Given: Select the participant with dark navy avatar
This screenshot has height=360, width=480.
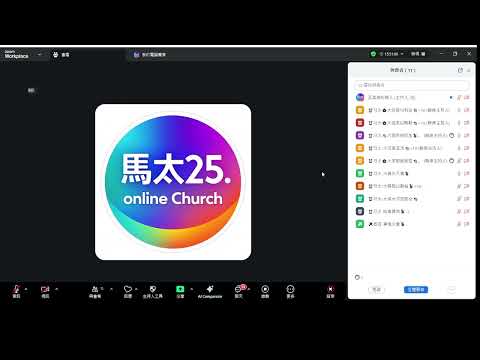Looking at the screenshot, I should (x=412, y=211).
